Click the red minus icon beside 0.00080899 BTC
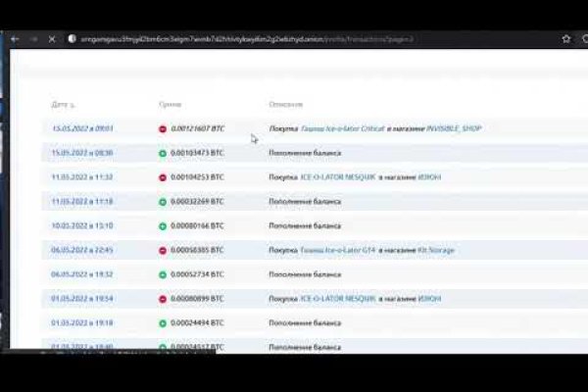Screen dimensions: 588x392 [x=163, y=298]
